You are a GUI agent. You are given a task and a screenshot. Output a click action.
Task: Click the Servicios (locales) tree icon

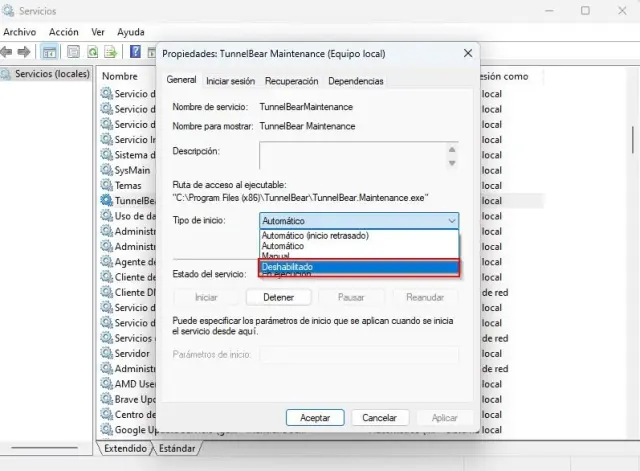pos(8,75)
